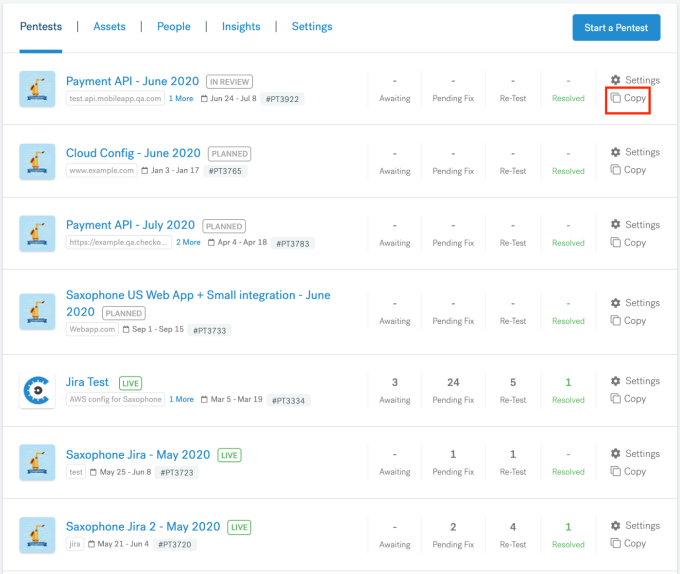
Task: Click the https://example.qa.checko... asset tag
Action: click(119, 242)
